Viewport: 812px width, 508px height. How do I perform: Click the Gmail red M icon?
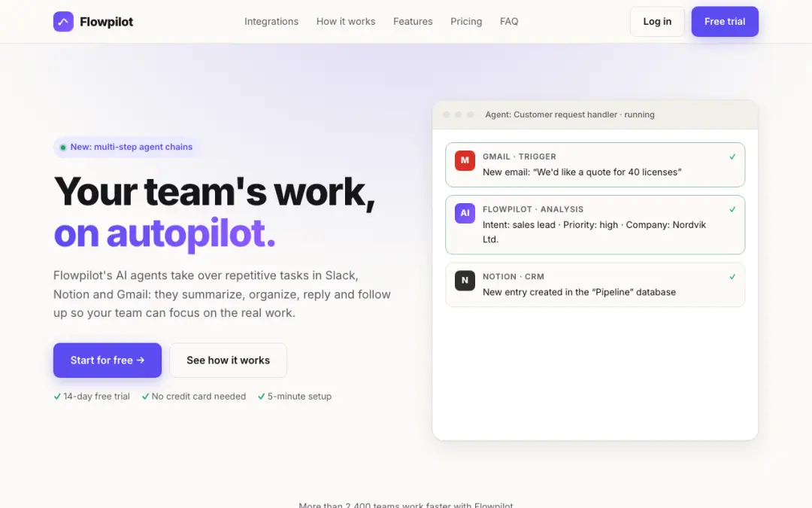pos(465,161)
